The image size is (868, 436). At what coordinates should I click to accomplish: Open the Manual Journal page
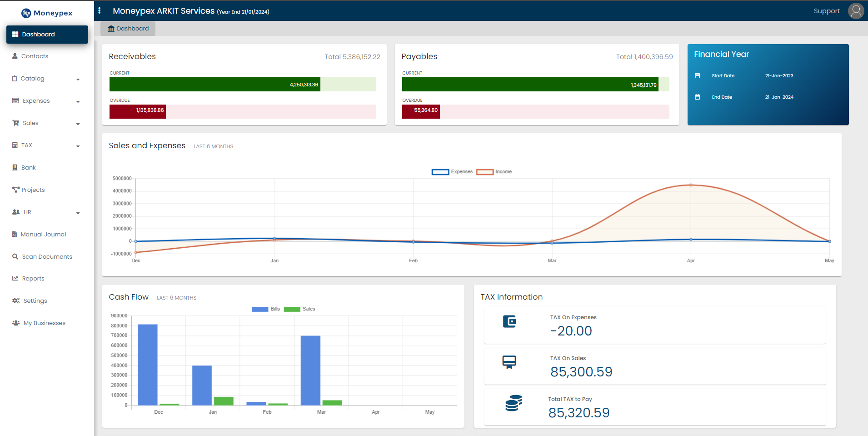click(43, 234)
